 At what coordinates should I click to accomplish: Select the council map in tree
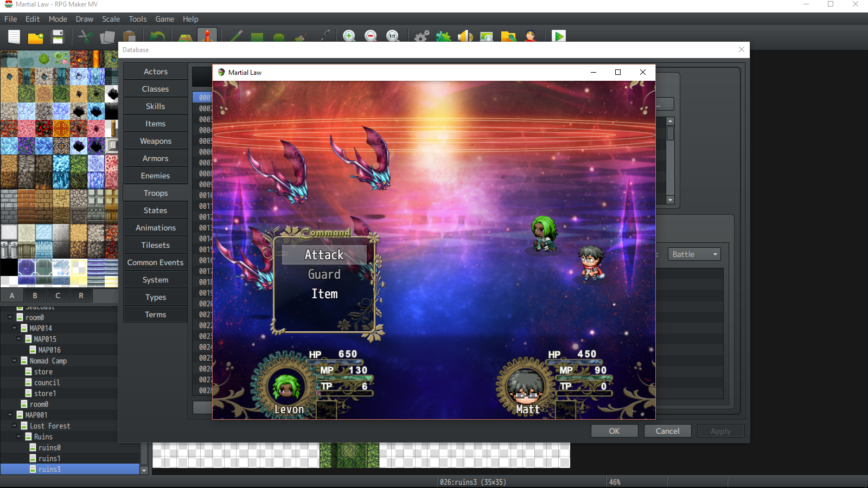tap(47, 382)
